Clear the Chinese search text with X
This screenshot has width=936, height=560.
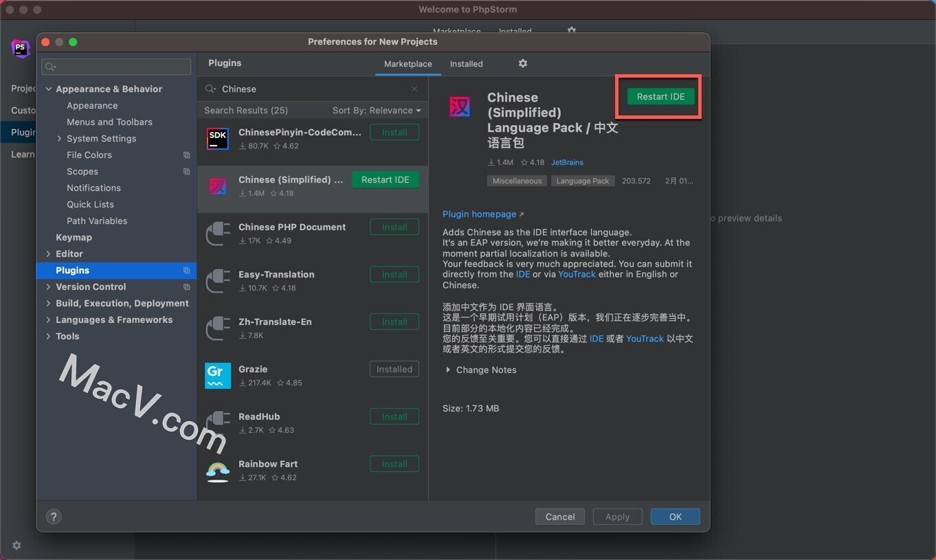pos(414,89)
